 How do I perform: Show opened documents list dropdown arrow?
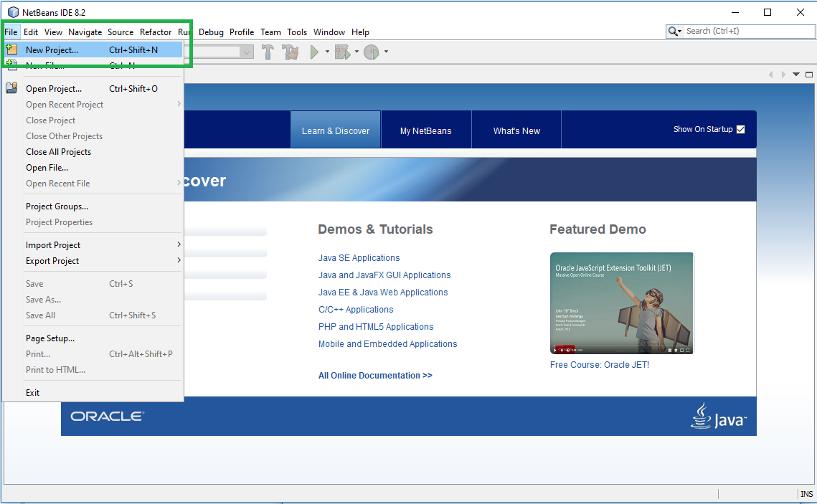[x=796, y=75]
